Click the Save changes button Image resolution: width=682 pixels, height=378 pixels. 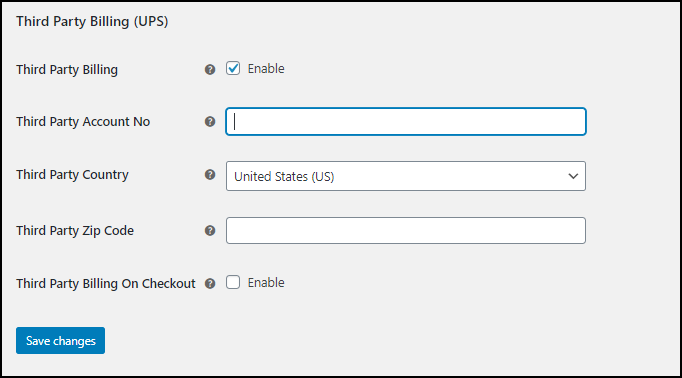tap(60, 341)
